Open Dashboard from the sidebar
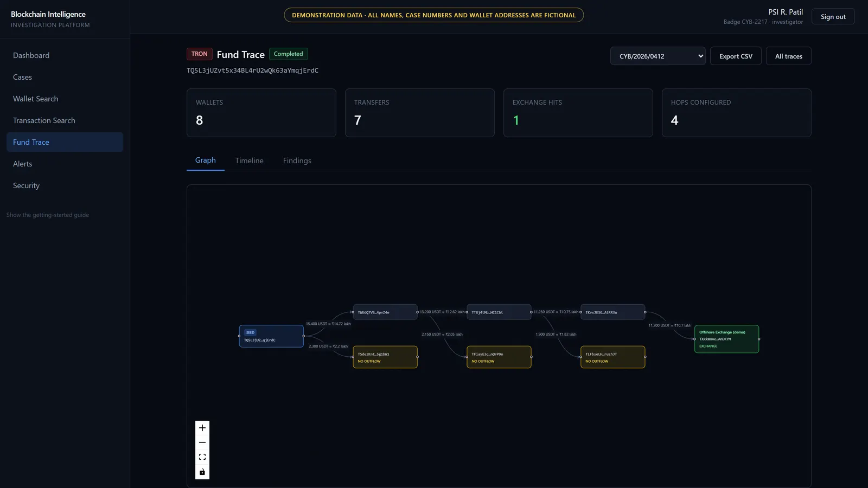 pyautogui.click(x=65, y=55)
